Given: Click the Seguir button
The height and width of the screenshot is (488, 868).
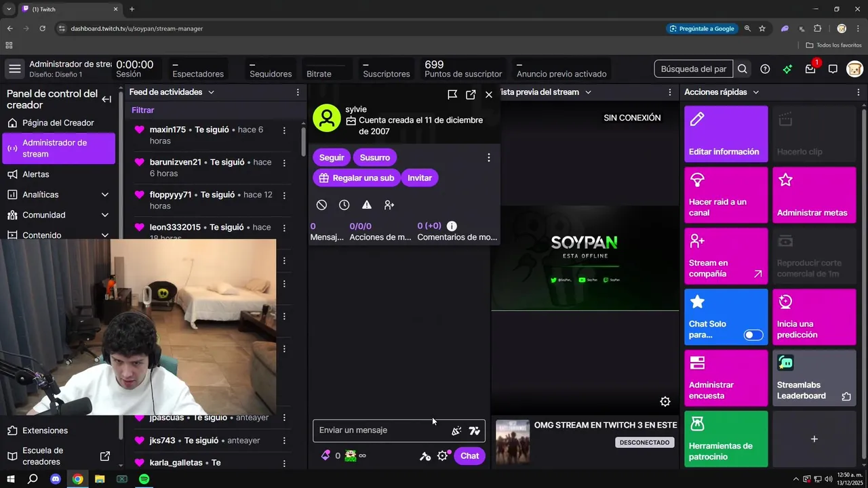Looking at the screenshot, I should [332, 157].
